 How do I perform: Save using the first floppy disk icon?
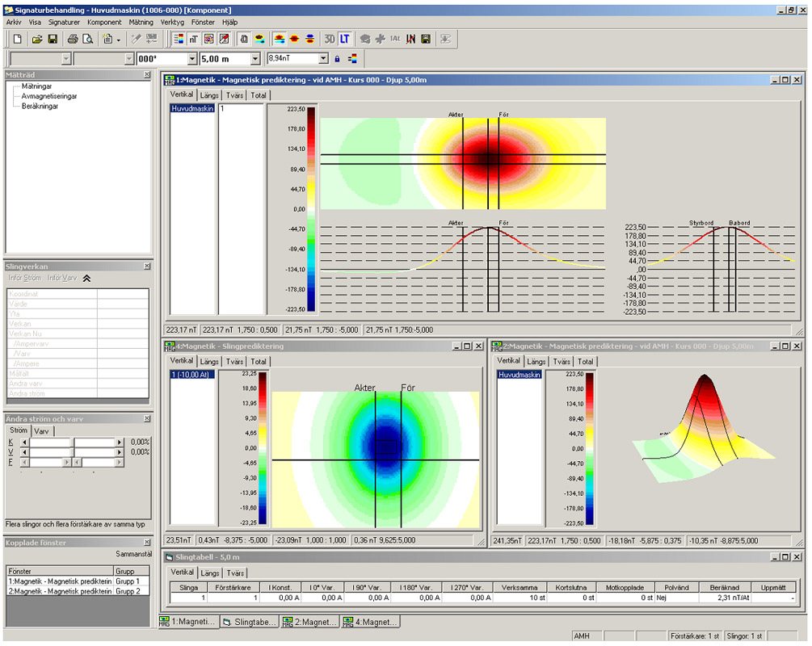coord(53,39)
